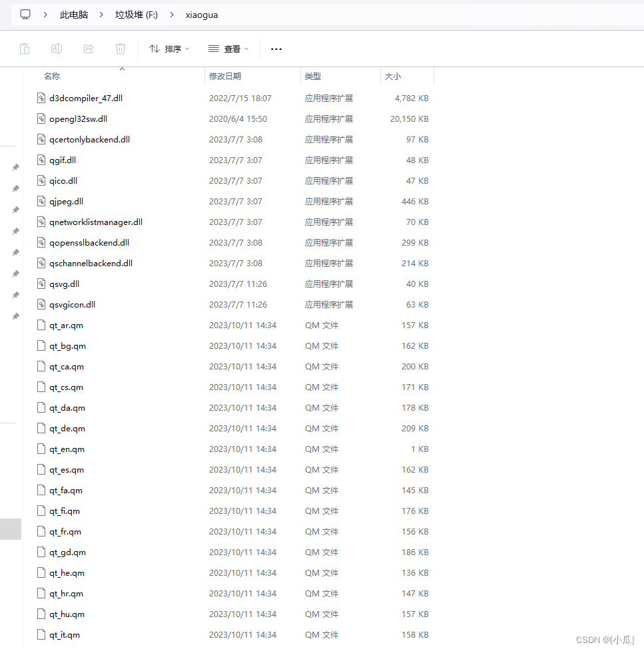The image size is (644, 651).
Task: Click the Delete trash icon
Action: [x=121, y=49]
